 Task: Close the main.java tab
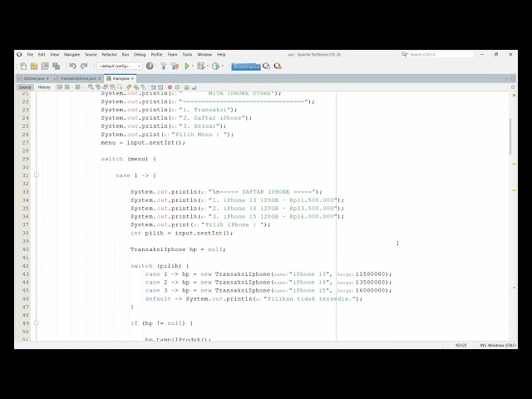point(133,78)
